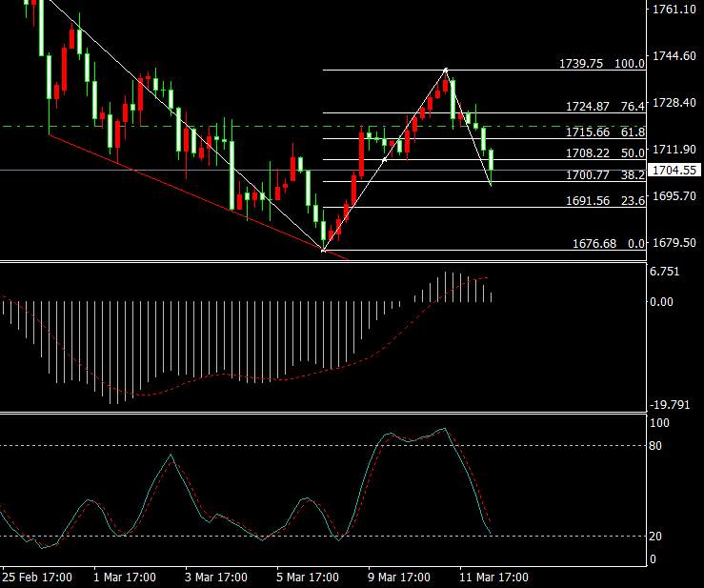Click the MACD scale value 6.751
The width and height of the screenshot is (704, 588).
pos(665,272)
